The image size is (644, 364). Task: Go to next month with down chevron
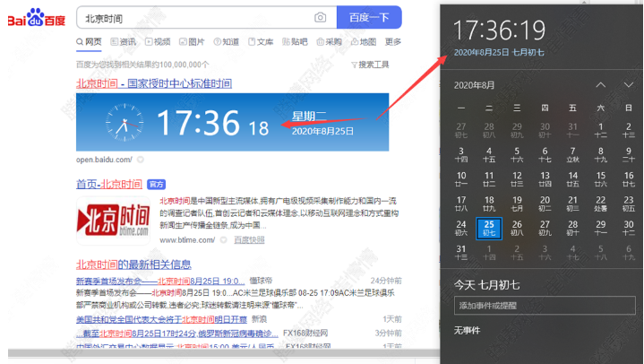(628, 84)
